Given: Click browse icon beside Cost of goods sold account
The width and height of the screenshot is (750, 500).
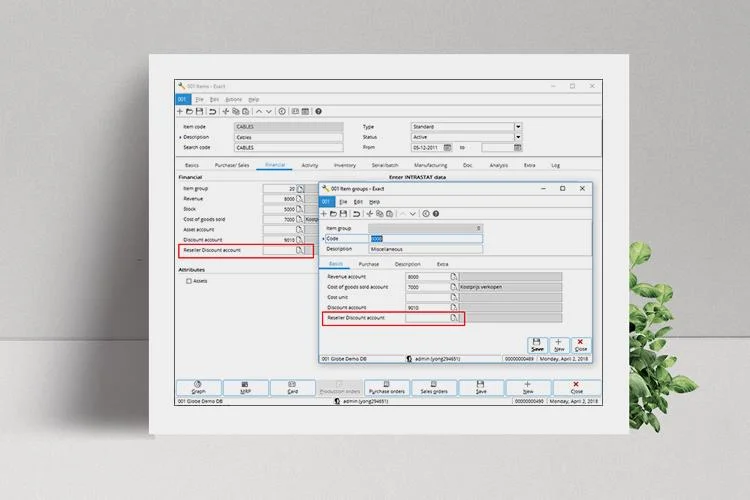Looking at the screenshot, I should click(454, 287).
